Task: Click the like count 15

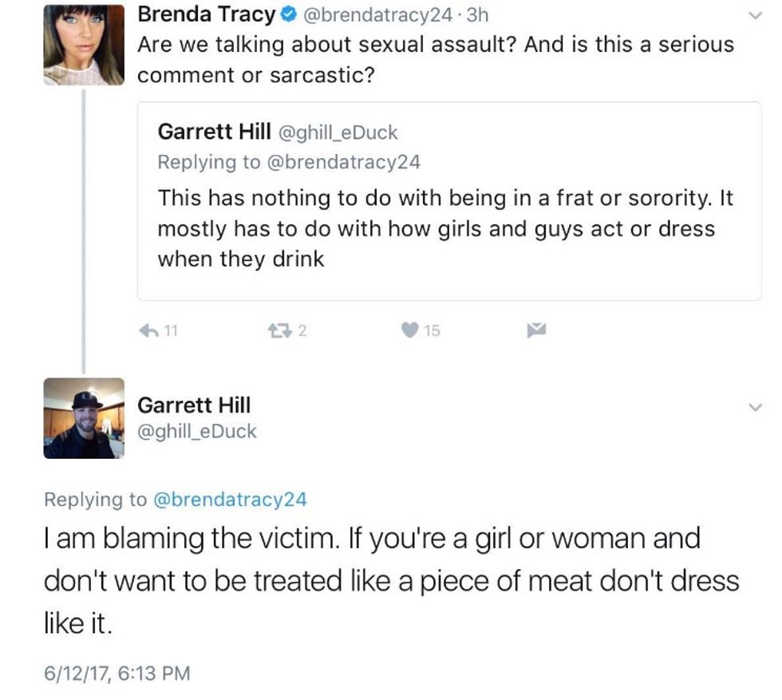Action: [x=432, y=330]
